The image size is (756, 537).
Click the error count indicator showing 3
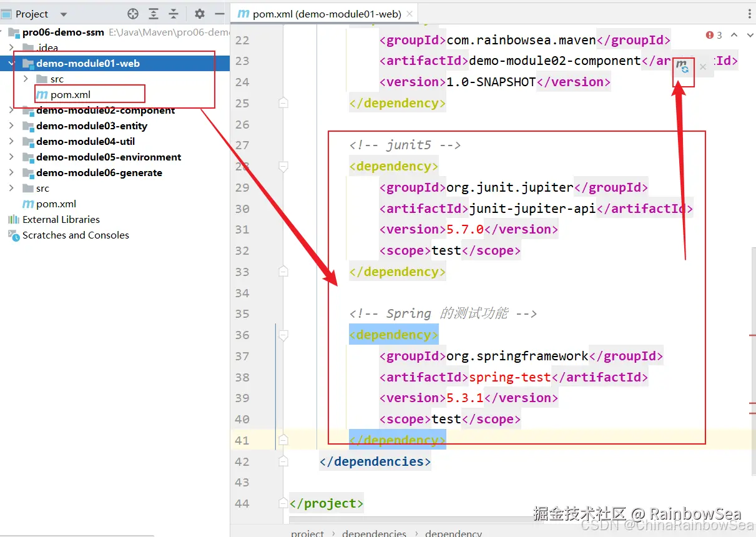pyautogui.click(x=714, y=36)
